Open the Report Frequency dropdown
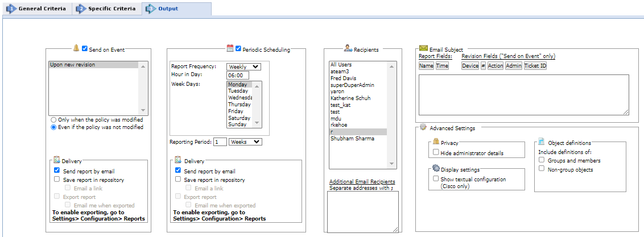 [243, 66]
